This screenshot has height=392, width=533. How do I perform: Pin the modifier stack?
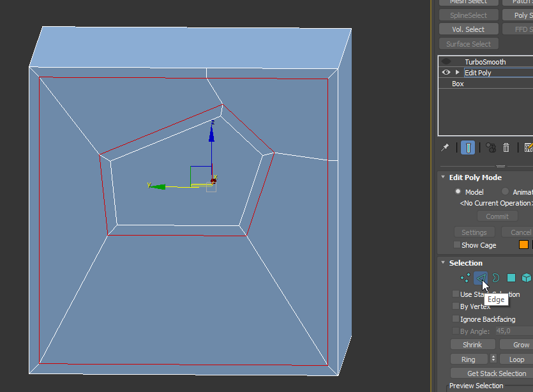point(445,147)
